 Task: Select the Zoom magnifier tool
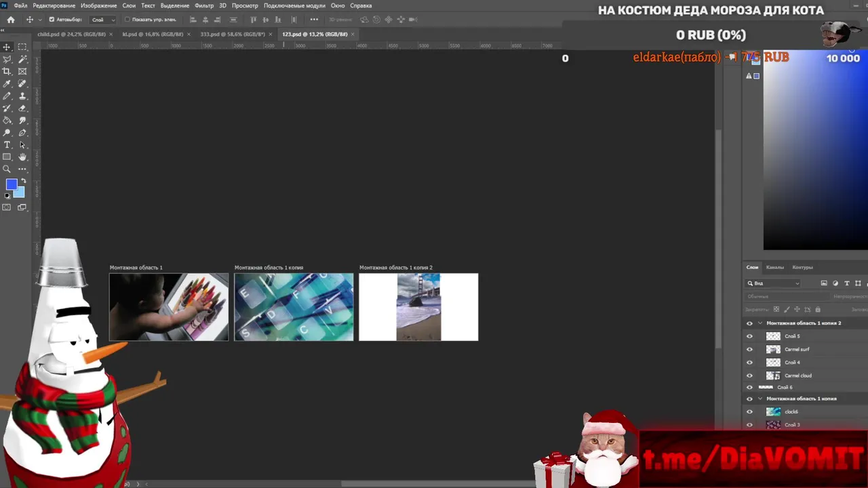click(x=7, y=169)
